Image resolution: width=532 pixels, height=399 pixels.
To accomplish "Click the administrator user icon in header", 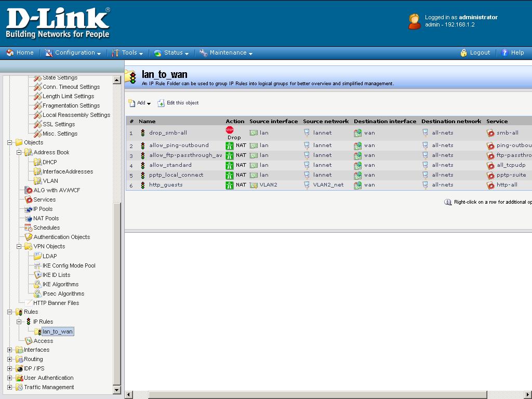I will [x=414, y=21].
